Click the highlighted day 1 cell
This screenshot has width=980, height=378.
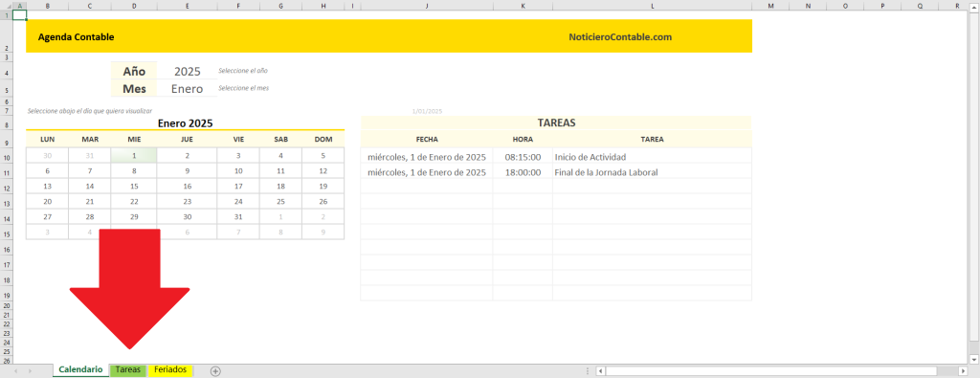(134, 156)
